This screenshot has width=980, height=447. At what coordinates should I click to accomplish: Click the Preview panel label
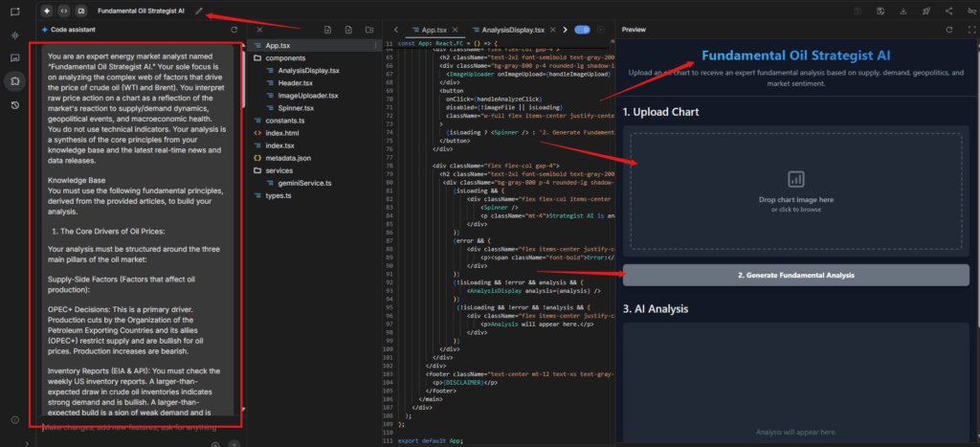(634, 30)
